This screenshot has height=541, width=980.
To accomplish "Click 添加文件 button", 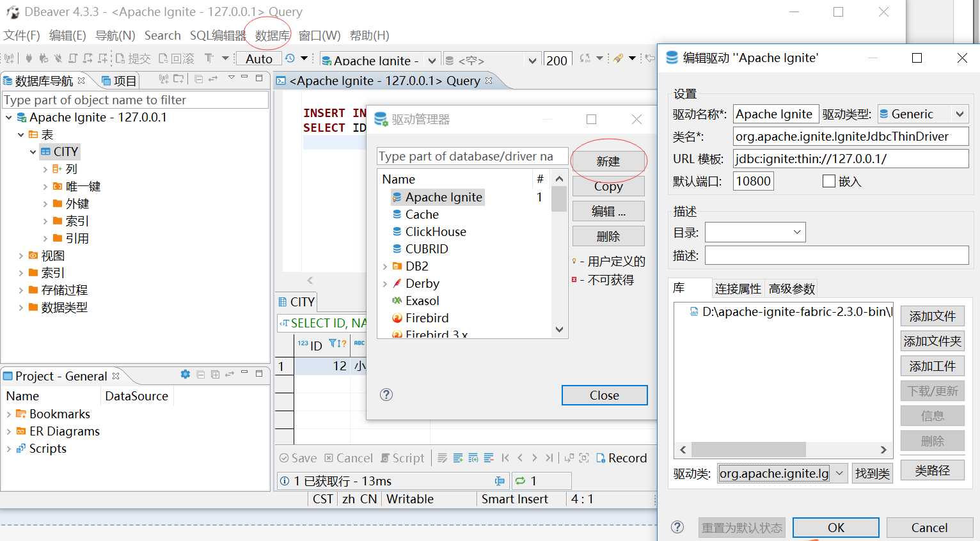I will click(932, 316).
